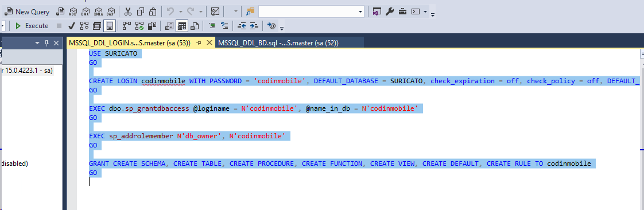Click the sp_addrolemember EXEC line
Screen dimensions: 644x210
click(187, 135)
